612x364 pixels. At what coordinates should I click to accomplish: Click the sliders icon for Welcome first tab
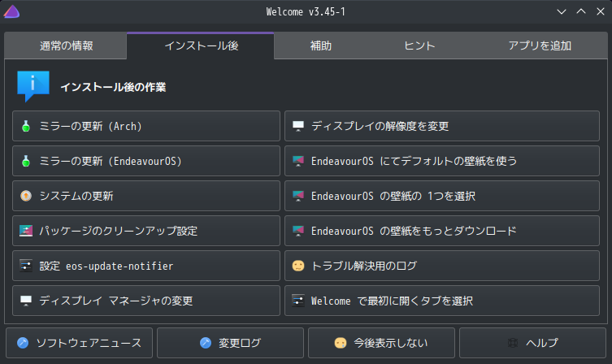pyautogui.click(x=298, y=301)
